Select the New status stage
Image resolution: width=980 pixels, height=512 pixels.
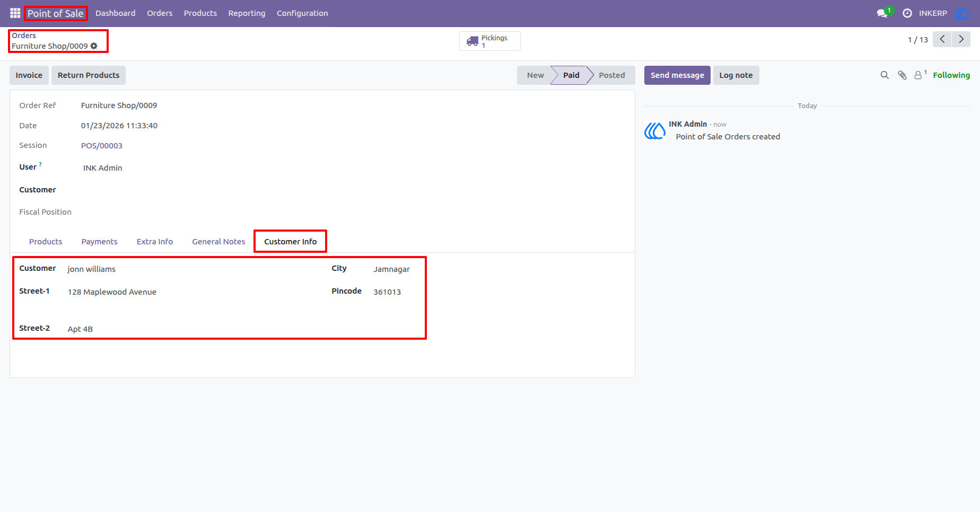[x=535, y=75]
